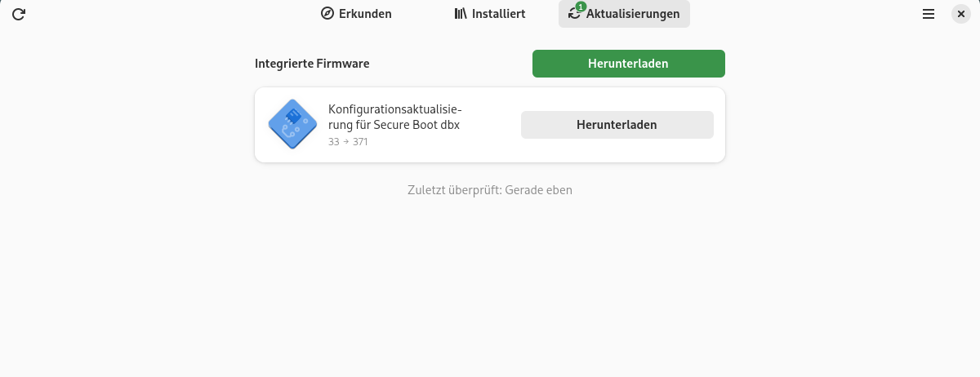Open the hamburger main menu

[929, 14]
